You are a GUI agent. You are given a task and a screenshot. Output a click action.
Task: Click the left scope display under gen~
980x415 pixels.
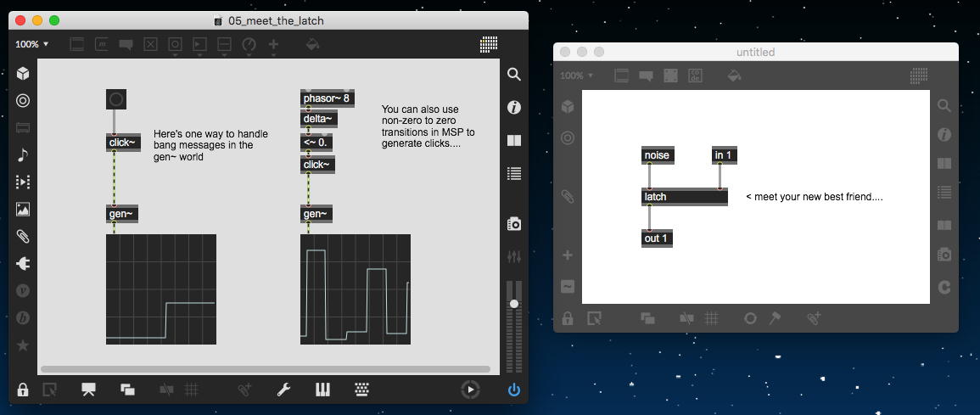coord(161,289)
